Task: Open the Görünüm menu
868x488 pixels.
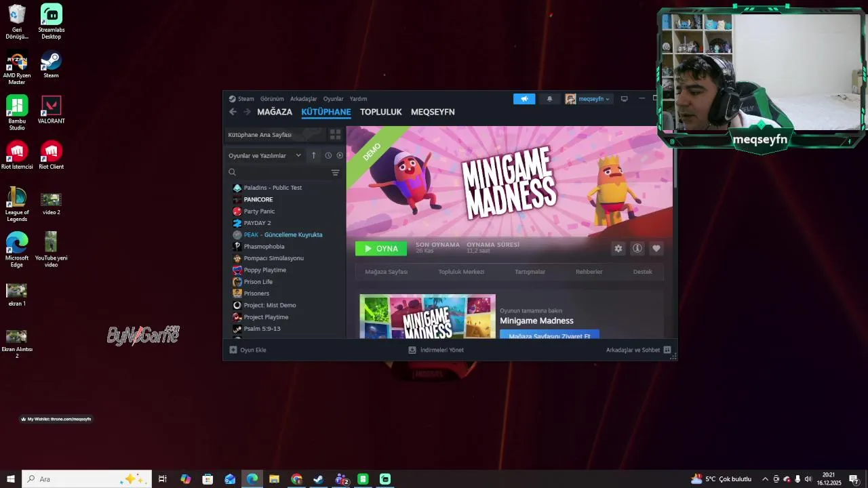Action: point(272,99)
